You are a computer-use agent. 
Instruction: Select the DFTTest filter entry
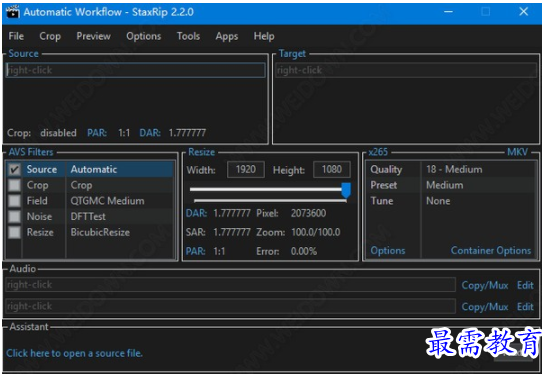(88, 216)
